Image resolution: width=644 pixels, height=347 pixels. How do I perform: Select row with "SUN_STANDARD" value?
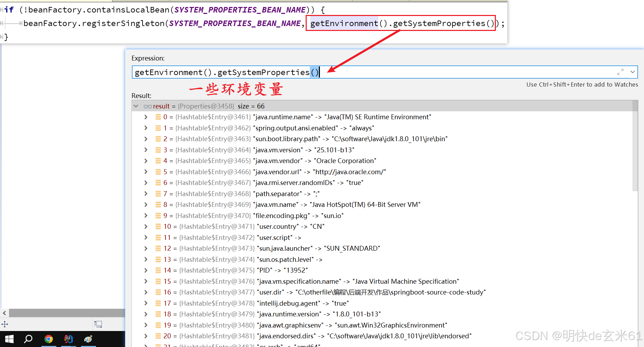[382, 249]
